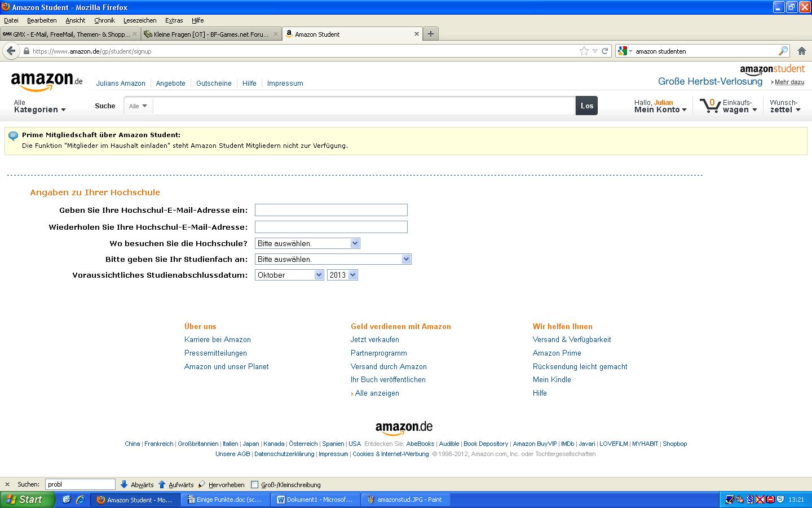Open the Bearbeiten menu
Image resolution: width=812 pixels, height=508 pixels.
(42, 20)
